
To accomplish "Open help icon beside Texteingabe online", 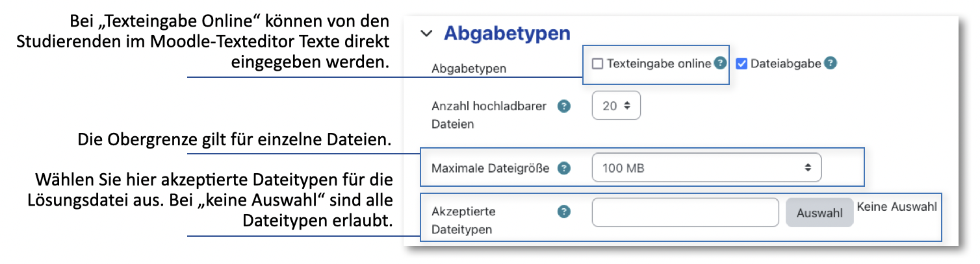I will click(x=719, y=64).
